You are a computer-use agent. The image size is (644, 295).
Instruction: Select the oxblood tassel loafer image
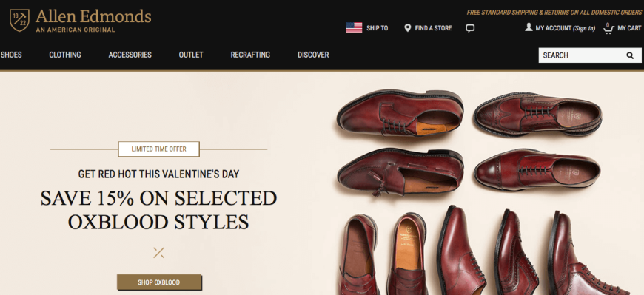(400, 171)
